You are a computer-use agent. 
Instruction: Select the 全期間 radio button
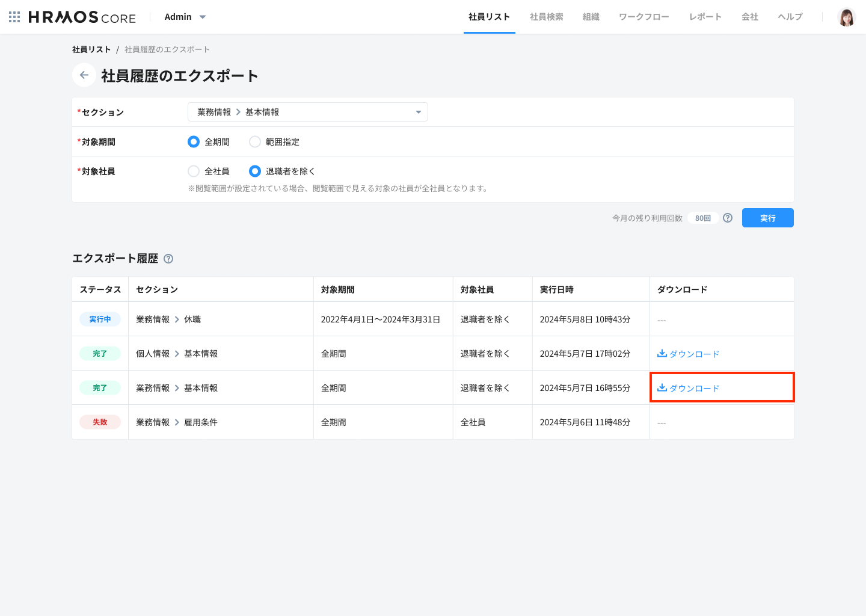click(x=194, y=141)
